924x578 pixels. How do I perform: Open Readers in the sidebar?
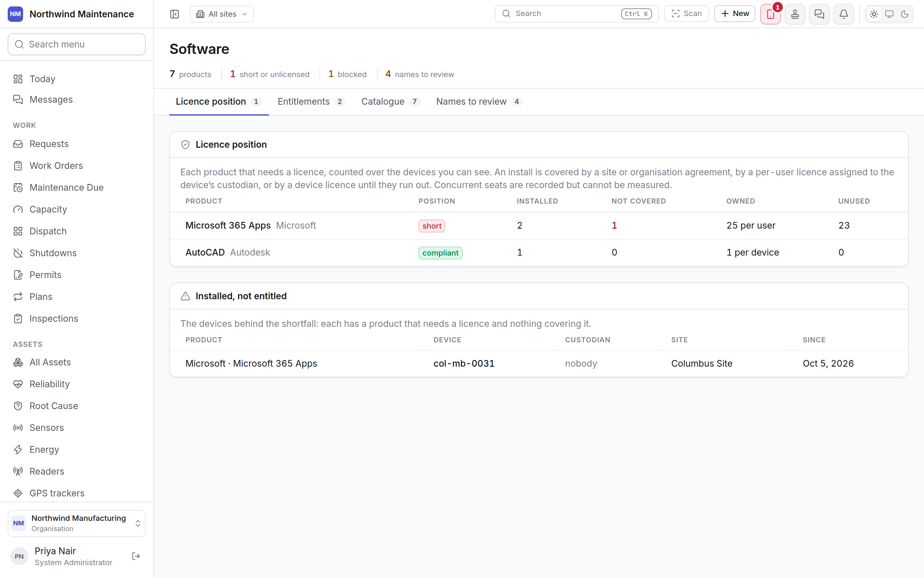77,471
